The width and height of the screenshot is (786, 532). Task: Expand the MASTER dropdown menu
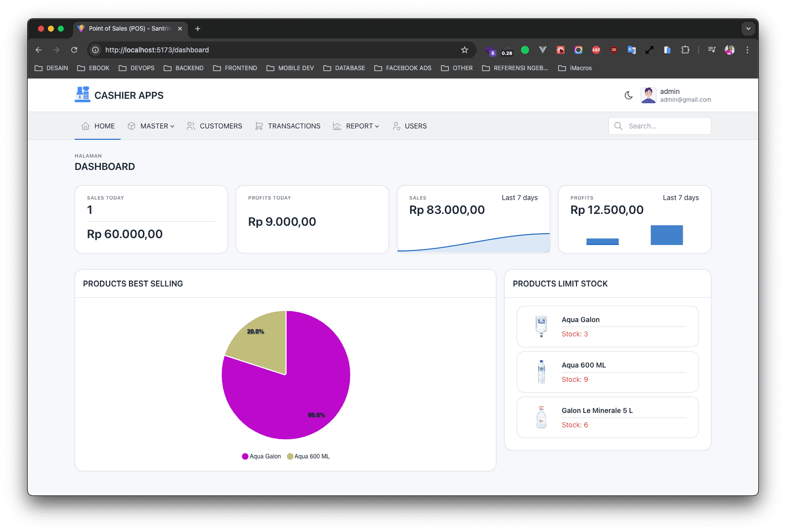click(x=151, y=126)
